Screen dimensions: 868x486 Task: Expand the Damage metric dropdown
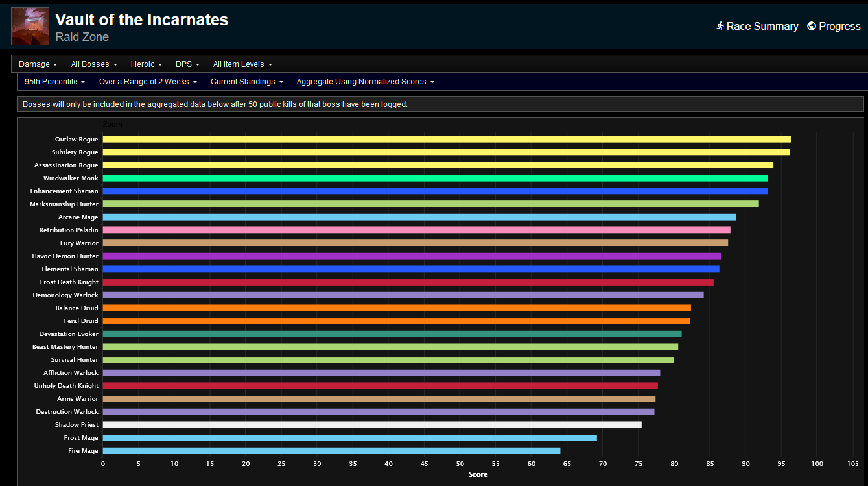pos(38,64)
